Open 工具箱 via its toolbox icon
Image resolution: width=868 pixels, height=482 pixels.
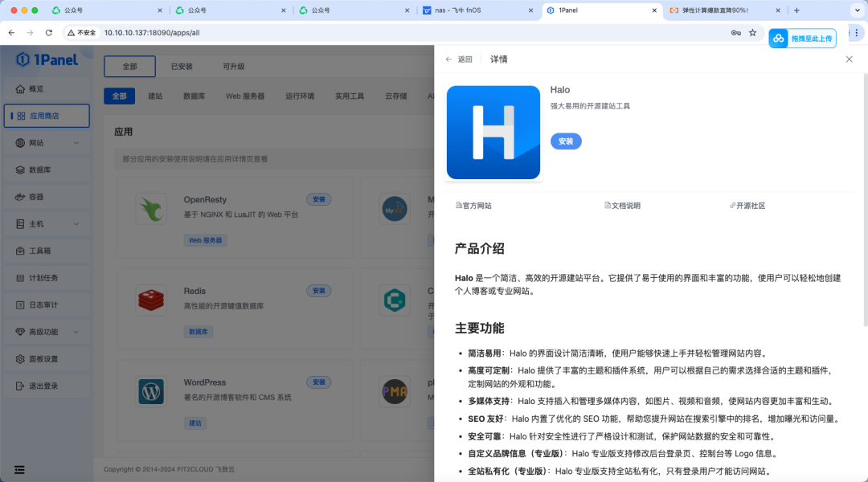point(20,251)
